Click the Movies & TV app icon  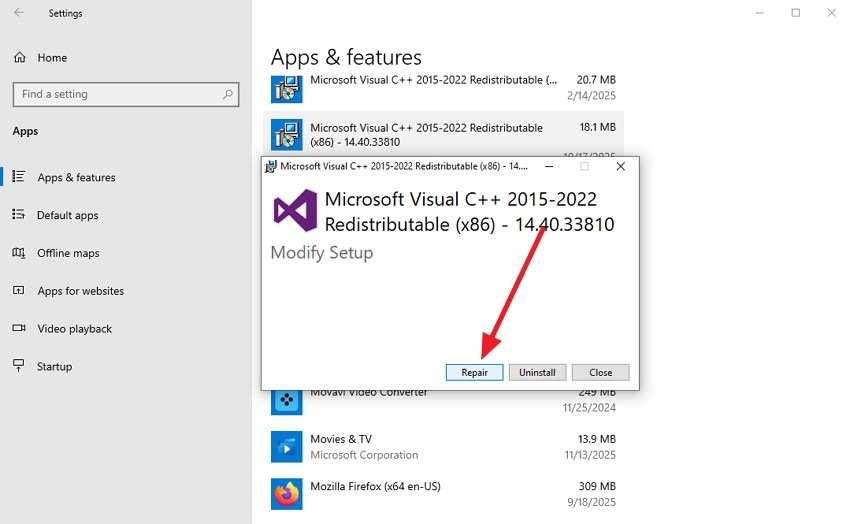click(x=287, y=447)
